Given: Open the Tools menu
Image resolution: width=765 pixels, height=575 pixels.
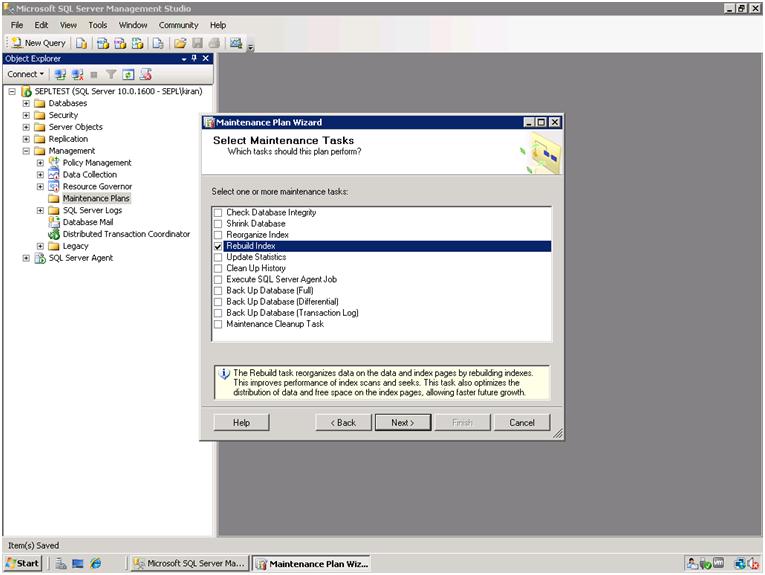Looking at the screenshot, I should [x=98, y=25].
